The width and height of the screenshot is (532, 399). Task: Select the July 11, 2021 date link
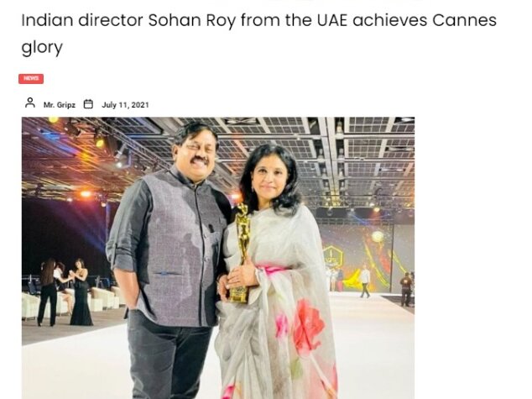tap(125, 105)
